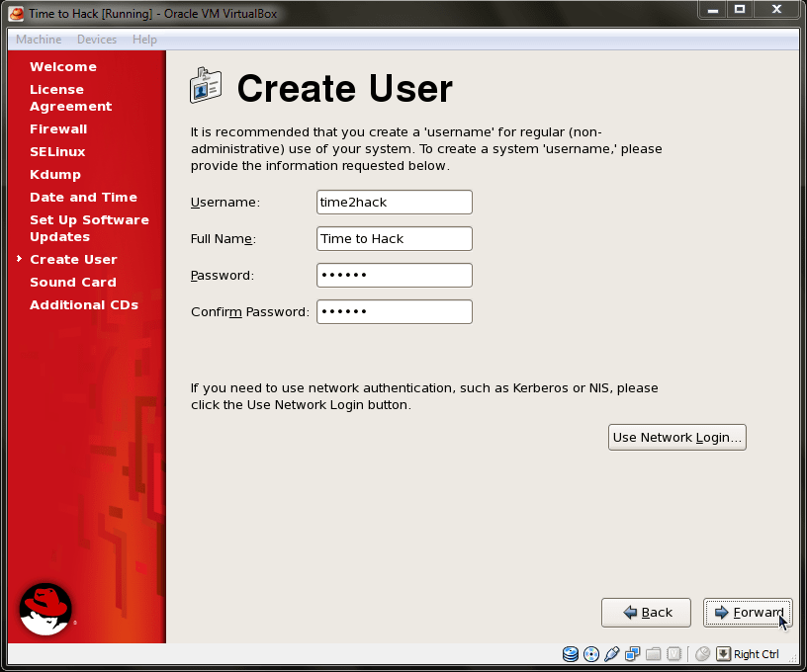Close the VirtualBox window

click(777, 9)
